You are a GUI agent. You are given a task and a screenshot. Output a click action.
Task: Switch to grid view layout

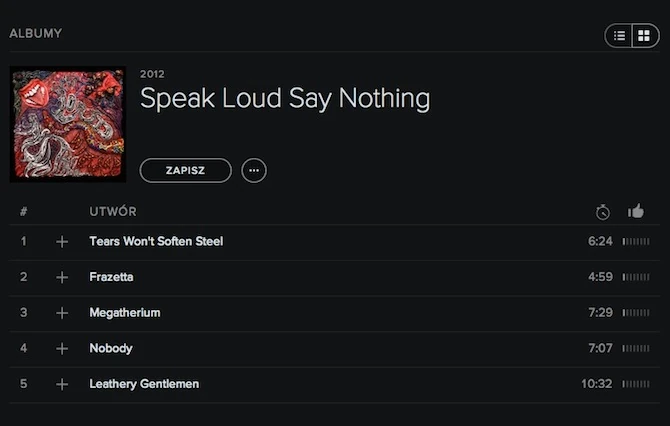[x=645, y=36]
